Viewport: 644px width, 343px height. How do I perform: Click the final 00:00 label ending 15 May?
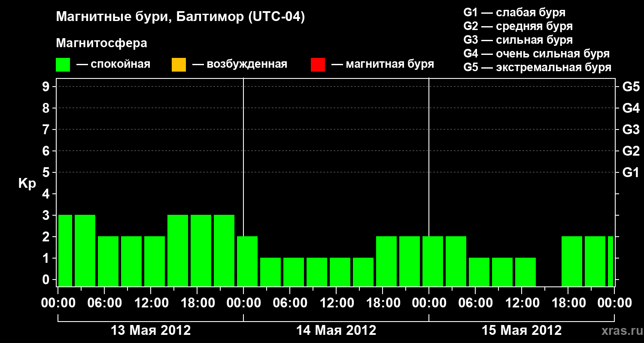tap(614, 303)
